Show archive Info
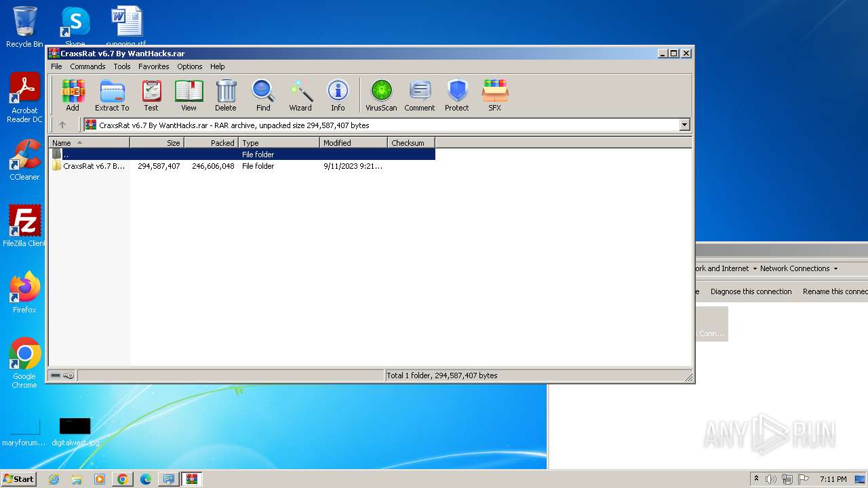The width and height of the screenshot is (868, 488). pyautogui.click(x=338, y=96)
